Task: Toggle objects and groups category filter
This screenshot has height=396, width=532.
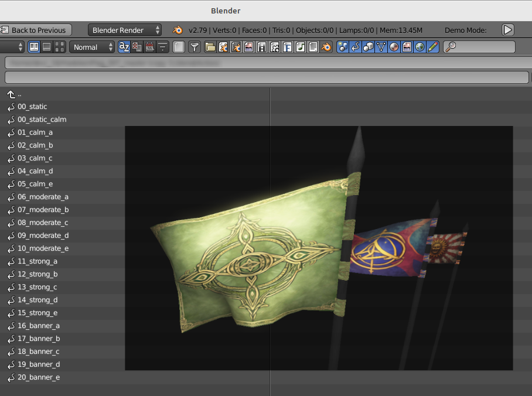Action: [369, 47]
